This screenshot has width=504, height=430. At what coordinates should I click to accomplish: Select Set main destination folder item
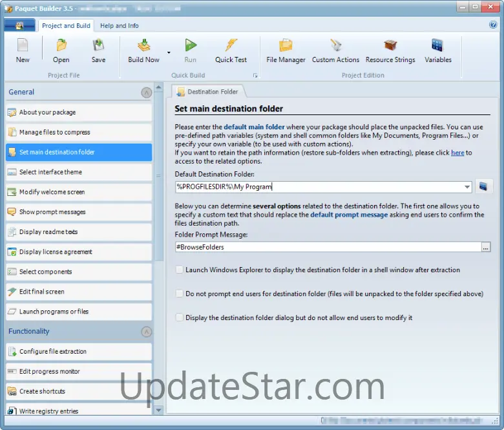[x=79, y=152]
